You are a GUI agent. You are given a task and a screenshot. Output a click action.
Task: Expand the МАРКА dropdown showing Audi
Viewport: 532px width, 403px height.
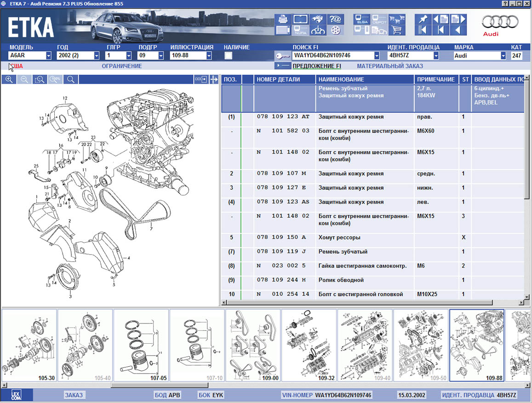pyautogui.click(x=503, y=56)
